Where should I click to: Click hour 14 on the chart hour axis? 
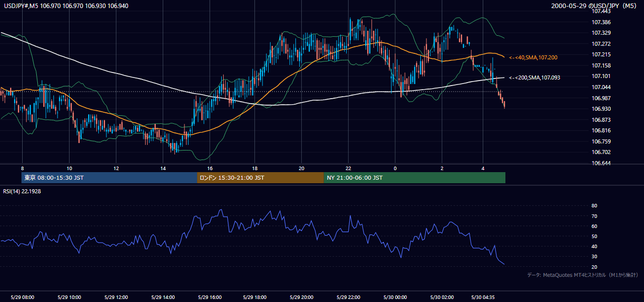point(163,168)
